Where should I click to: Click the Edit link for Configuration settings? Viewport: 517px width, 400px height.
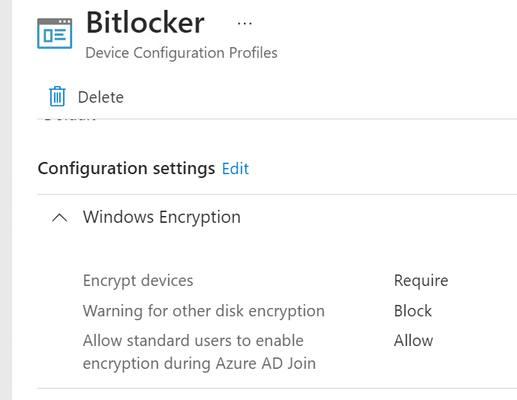click(x=235, y=168)
